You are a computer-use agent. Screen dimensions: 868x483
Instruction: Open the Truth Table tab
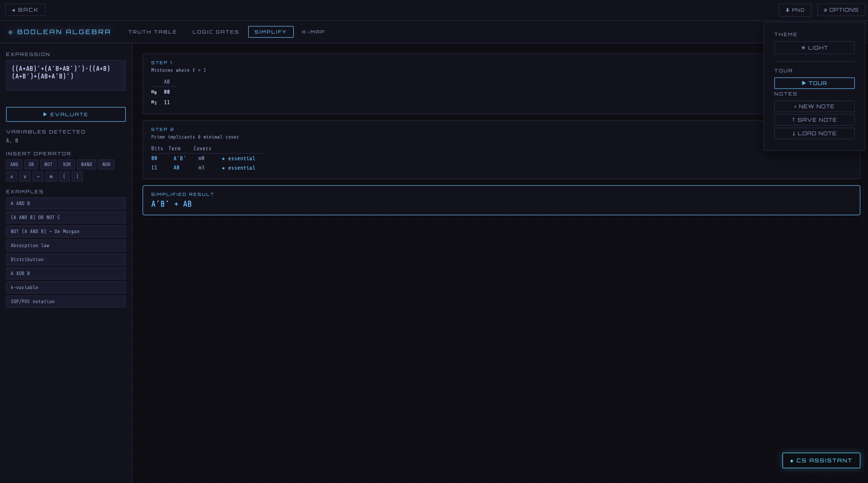(152, 32)
